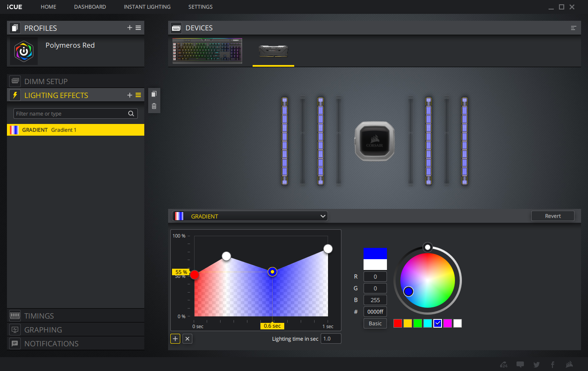
Task: Select the keyboard device thumbnail
Action: pos(207,51)
